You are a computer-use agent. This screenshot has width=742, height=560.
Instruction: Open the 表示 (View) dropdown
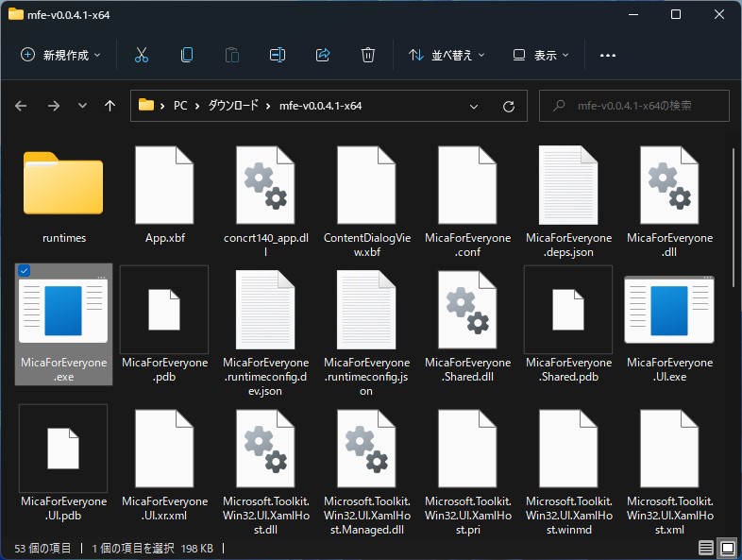[x=540, y=55]
